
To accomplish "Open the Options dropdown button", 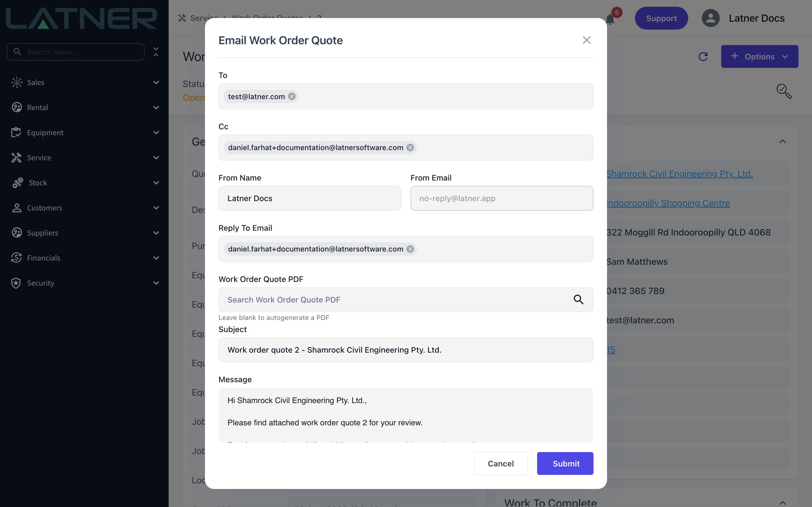I will tap(759, 56).
